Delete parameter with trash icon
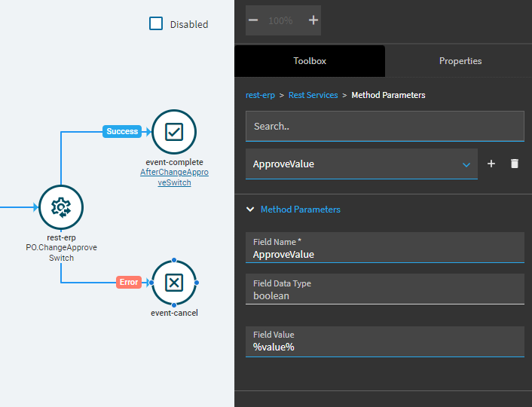The width and height of the screenshot is (532, 407). (x=515, y=164)
